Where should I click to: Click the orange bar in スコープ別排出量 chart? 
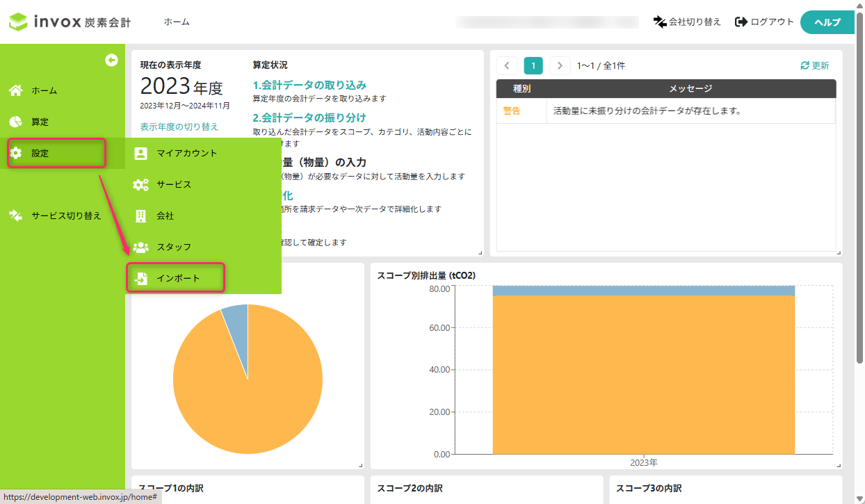click(x=644, y=375)
